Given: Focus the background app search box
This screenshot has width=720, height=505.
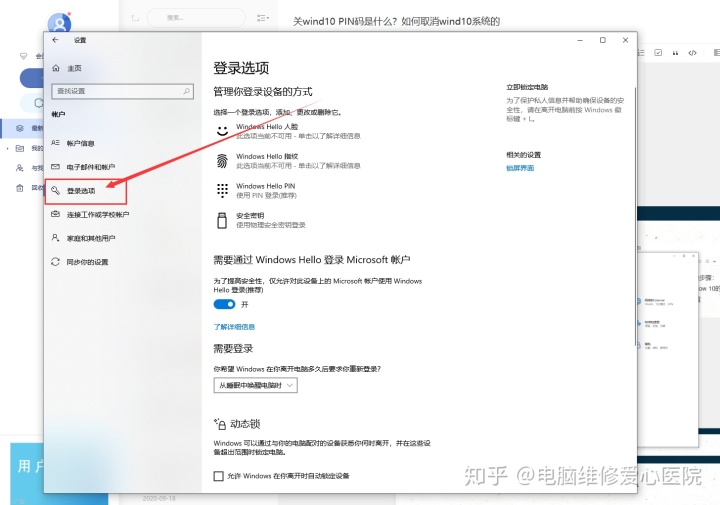Looking at the screenshot, I should coord(197,18).
